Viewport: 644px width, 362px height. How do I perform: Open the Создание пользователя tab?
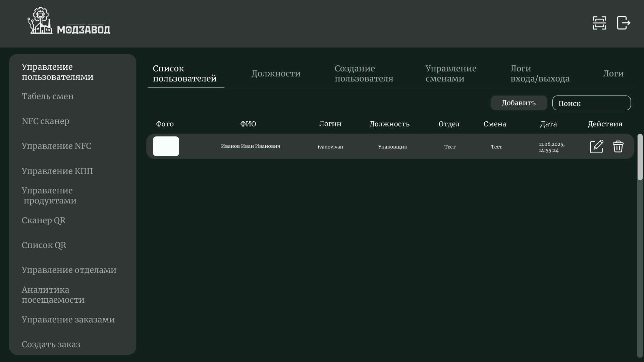(364, 73)
